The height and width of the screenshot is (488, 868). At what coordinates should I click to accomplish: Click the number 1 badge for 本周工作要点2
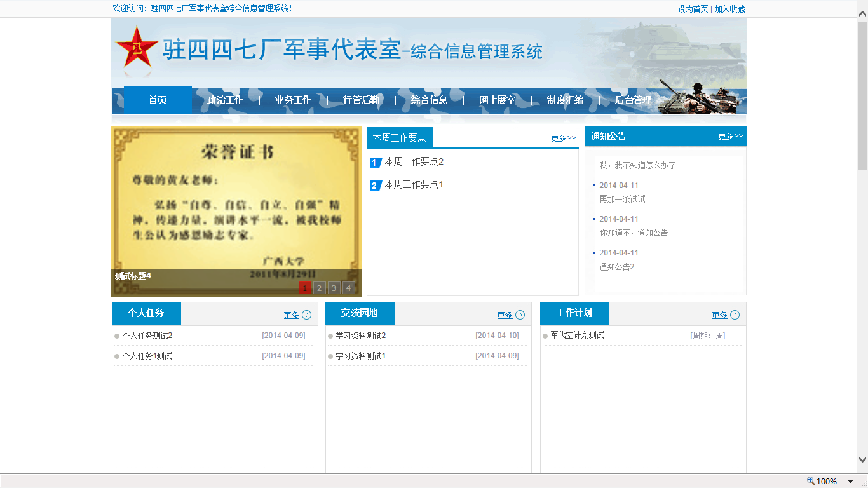[375, 163]
